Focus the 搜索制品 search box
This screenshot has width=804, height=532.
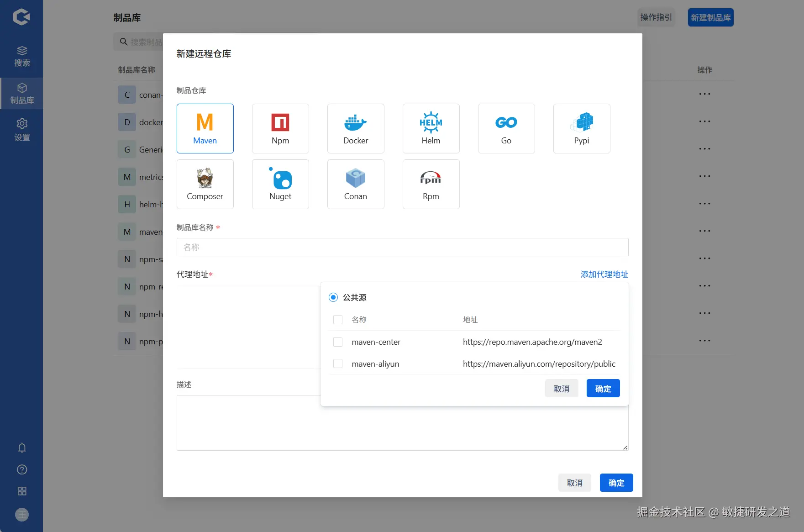[x=139, y=42]
